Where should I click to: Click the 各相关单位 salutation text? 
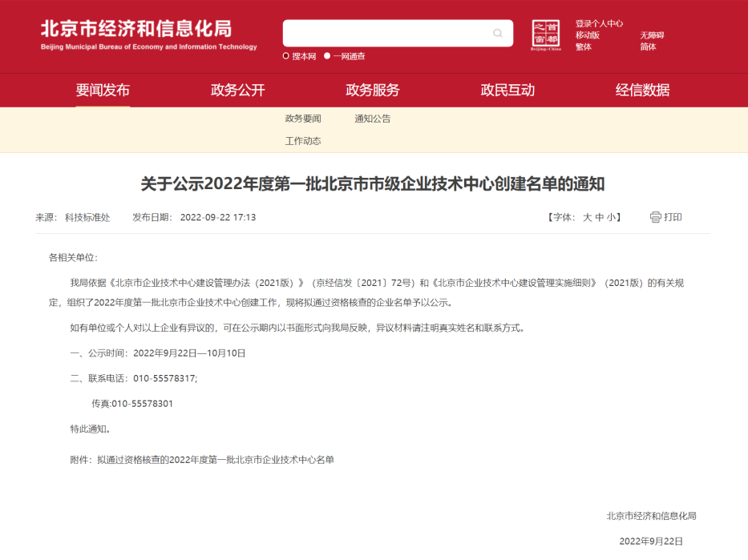click(x=73, y=258)
